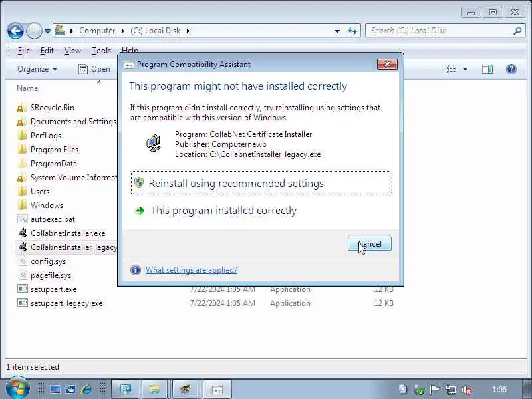
Task: Select the Windows folder
Action: click(x=47, y=205)
